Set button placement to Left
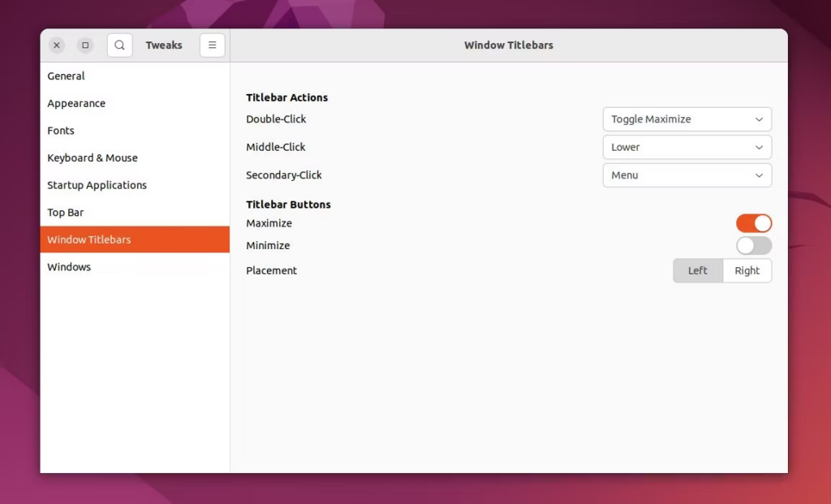Image resolution: width=831 pixels, height=504 pixels. tap(698, 271)
